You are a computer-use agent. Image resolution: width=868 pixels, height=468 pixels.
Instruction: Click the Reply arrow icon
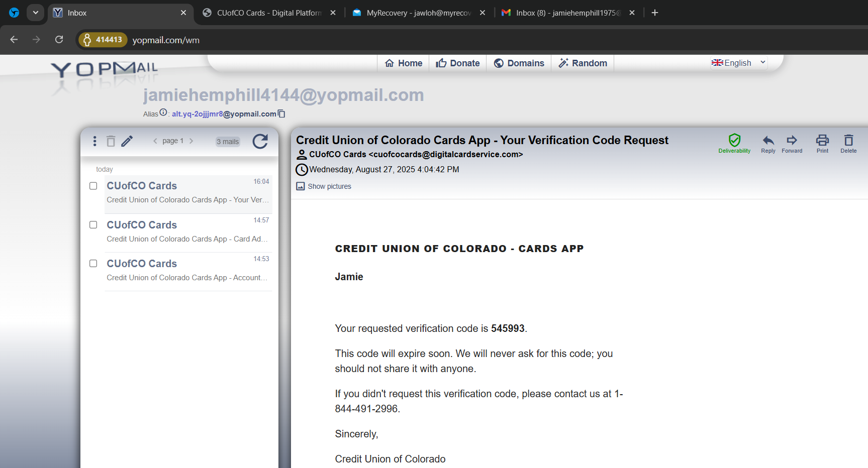tap(768, 141)
